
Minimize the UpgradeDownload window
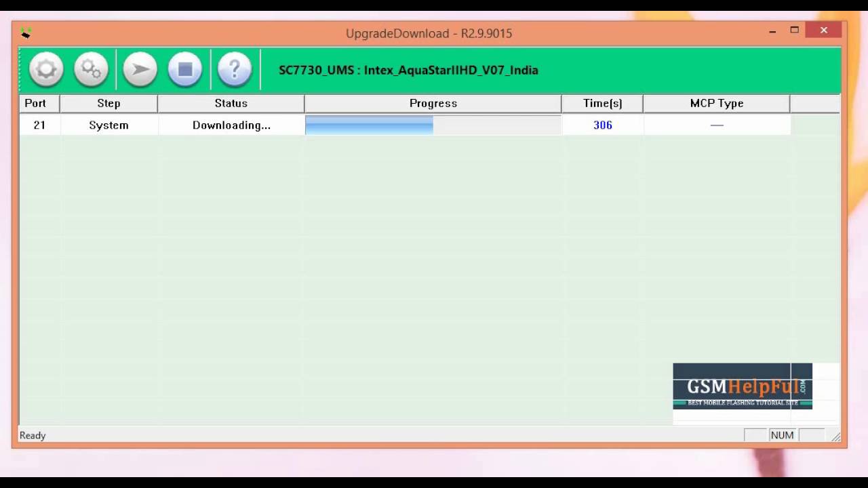coord(772,30)
